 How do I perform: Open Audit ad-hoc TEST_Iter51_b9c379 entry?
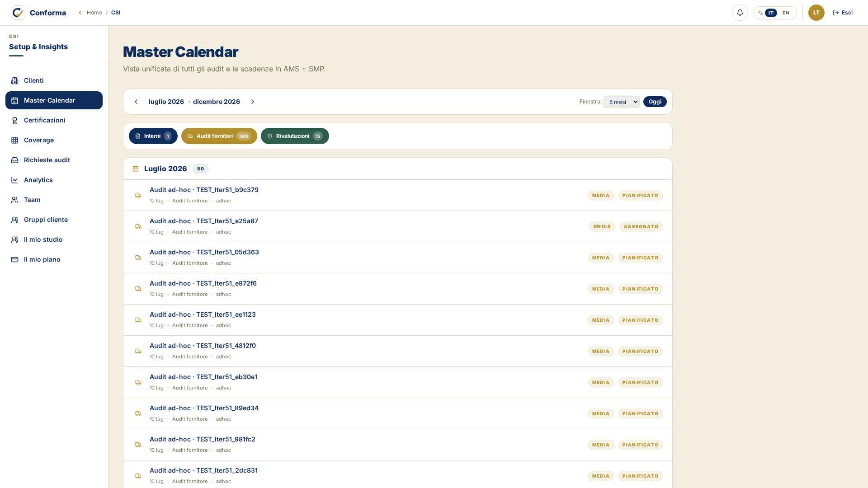398,195
